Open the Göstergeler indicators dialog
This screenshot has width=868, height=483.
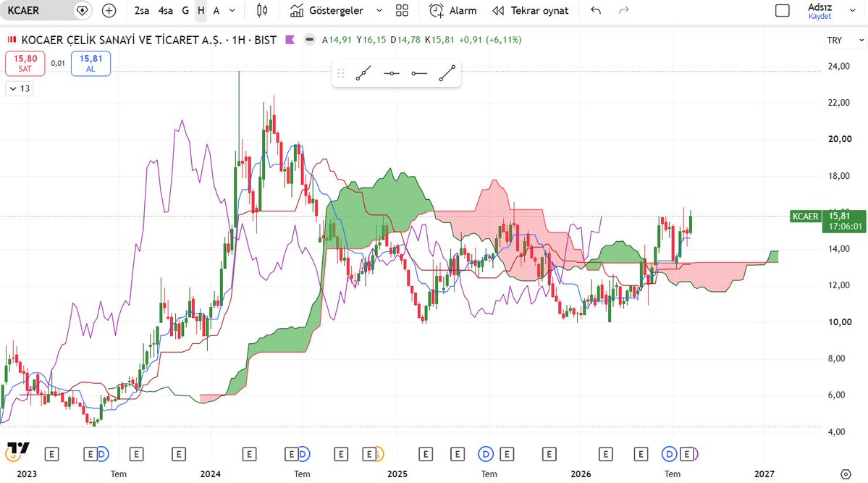pyautogui.click(x=327, y=11)
